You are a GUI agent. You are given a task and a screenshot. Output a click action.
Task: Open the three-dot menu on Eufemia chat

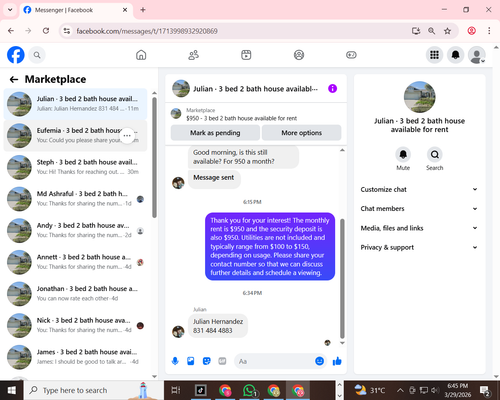point(127,136)
